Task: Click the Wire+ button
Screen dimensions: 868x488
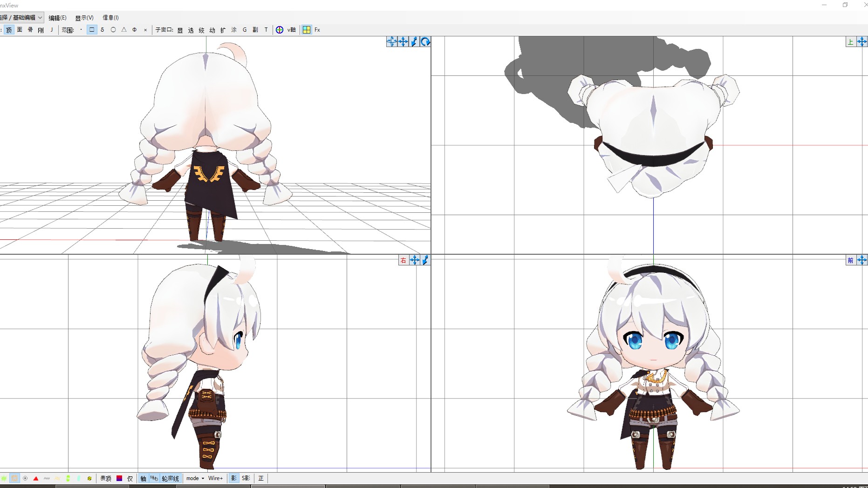Action: pos(215,478)
